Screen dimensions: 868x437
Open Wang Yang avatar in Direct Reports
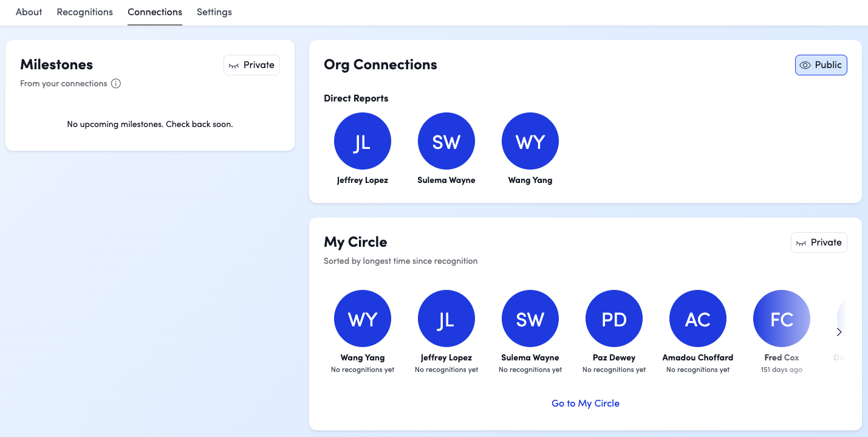click(530, 141)
